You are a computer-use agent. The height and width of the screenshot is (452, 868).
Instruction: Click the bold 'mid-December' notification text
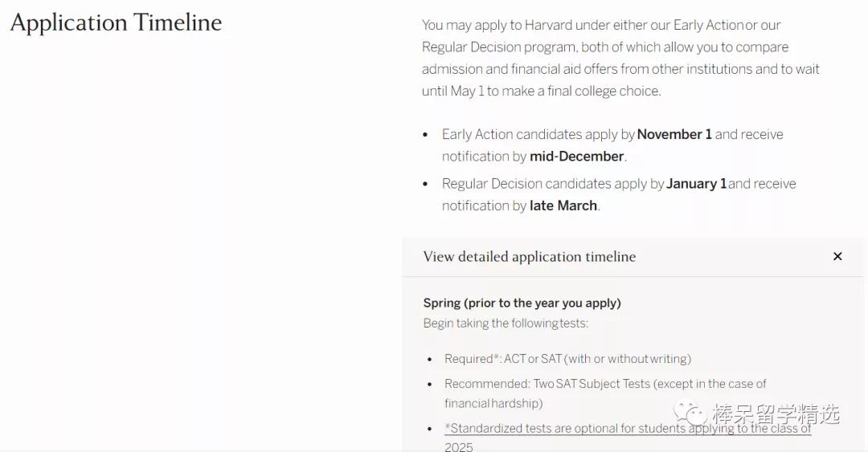(577, 157)
